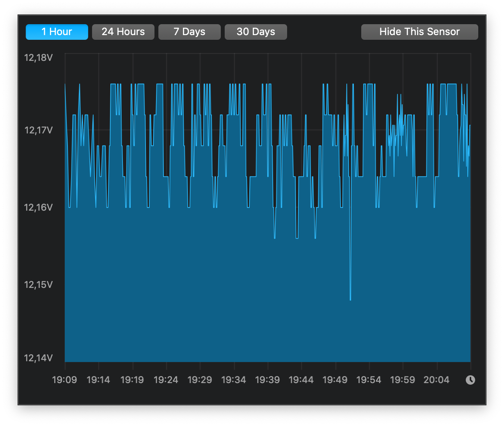Click the 19:29 time label
The image size is (504, 426).
click(x=200, y=380)
